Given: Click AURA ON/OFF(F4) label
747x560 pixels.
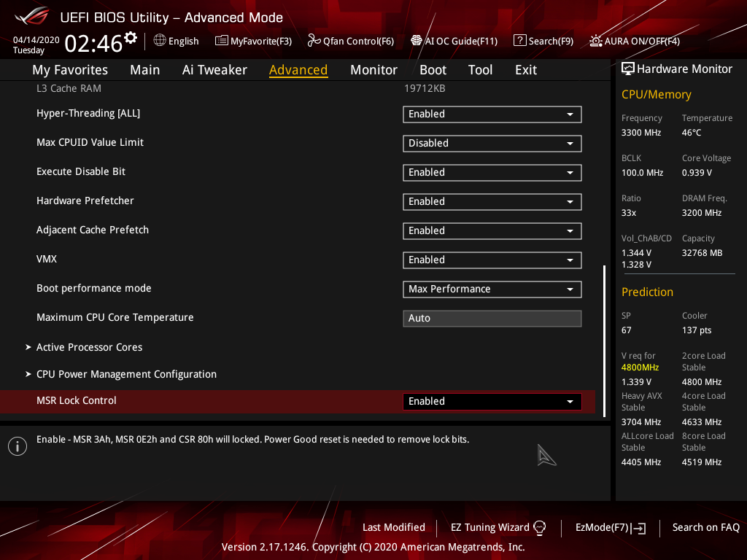Looking at the screenshot, I should tap(642, 41).
